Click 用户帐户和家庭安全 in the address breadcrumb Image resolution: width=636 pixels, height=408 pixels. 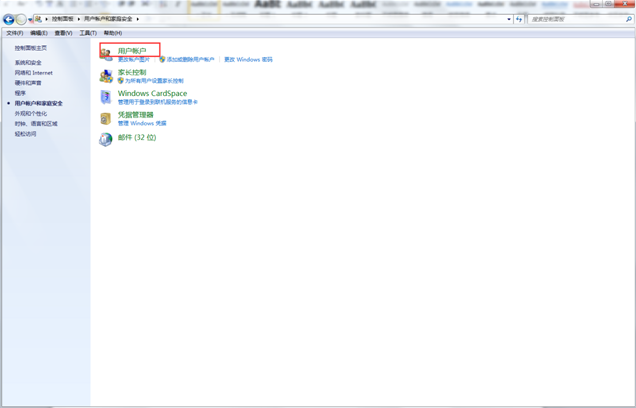[108, 19]
